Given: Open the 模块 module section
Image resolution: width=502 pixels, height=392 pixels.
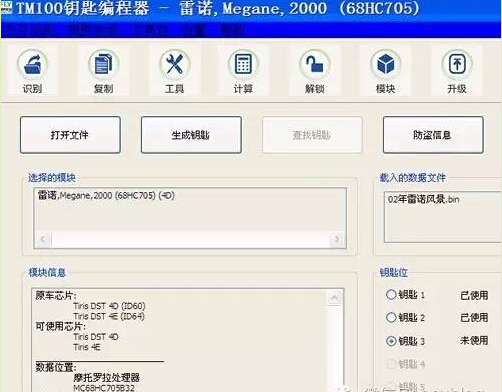Looking at the screenshot, I should [385, 71].
